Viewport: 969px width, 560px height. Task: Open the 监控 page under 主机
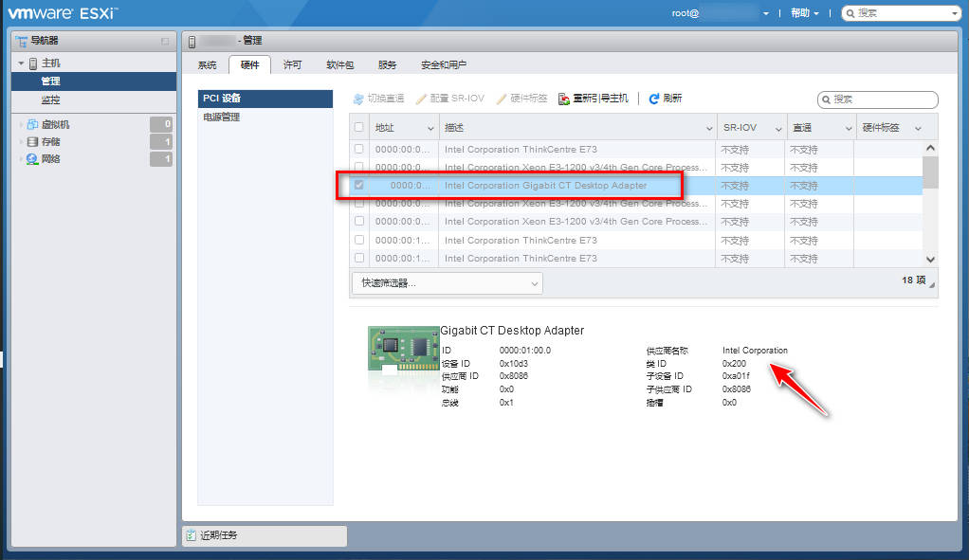point(49,99)
